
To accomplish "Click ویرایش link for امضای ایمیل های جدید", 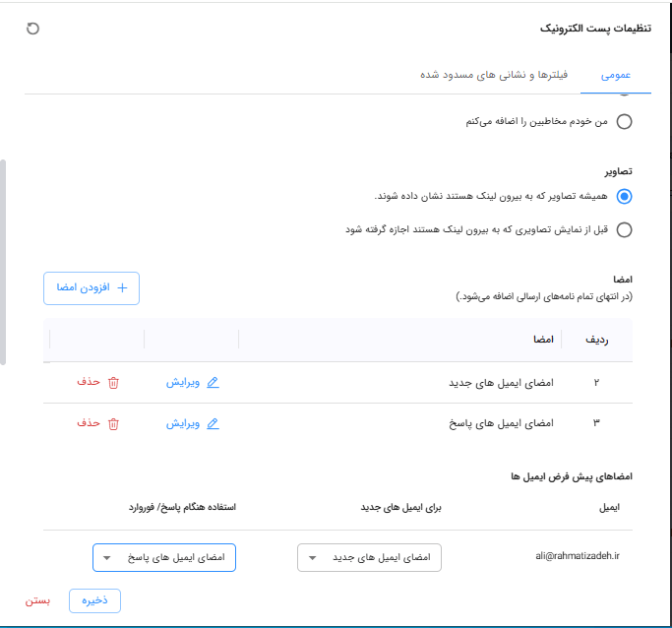I will (183, 382).
